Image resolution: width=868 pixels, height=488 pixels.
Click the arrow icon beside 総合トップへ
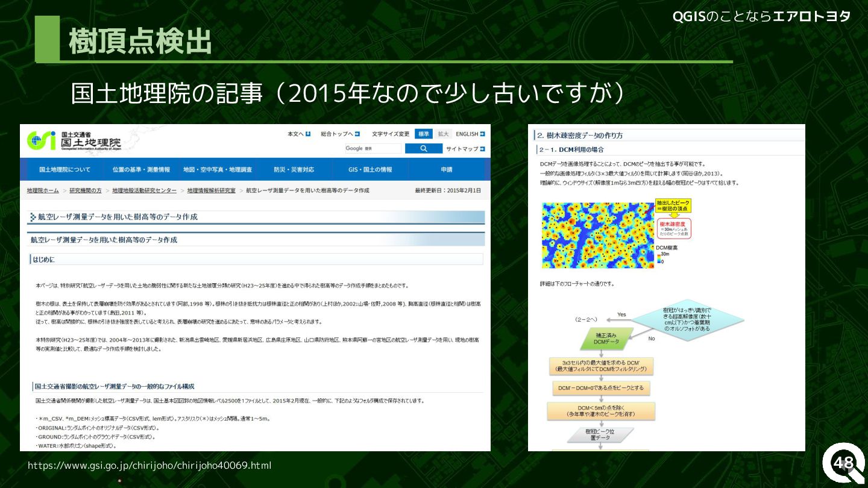[357, 134]
